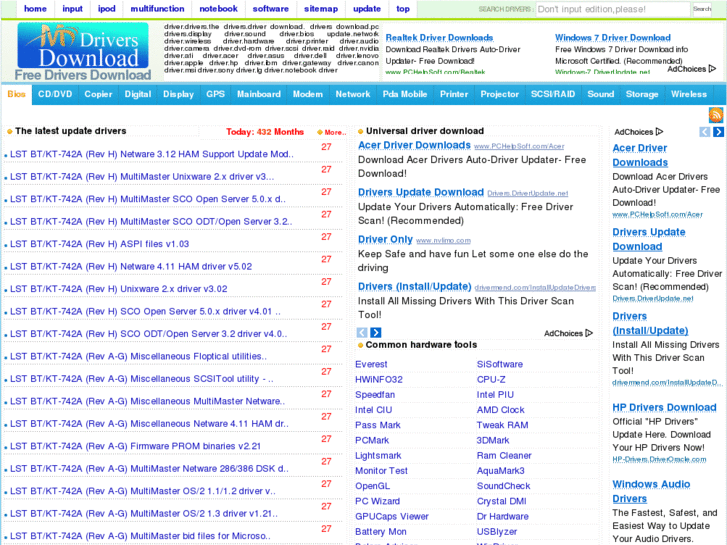This screenshot has width=727, height=545.
Task: Open ASPI files v1.03 driver link
Action: [x=99, y=244]
